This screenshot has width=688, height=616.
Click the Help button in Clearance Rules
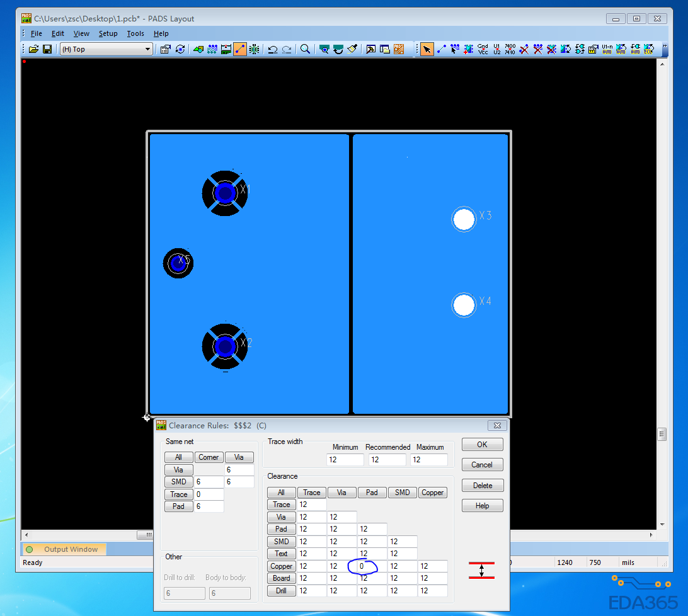tap(482, 505)
